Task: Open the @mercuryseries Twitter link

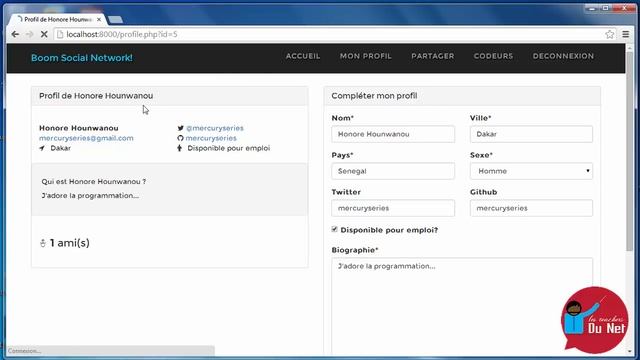Action: click(215, 128)
